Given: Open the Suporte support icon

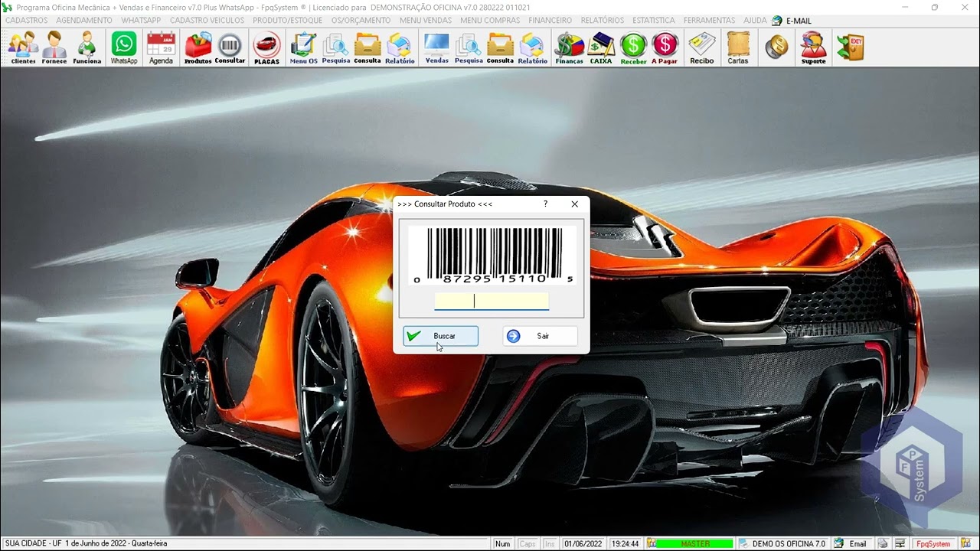Looking at the screenshot, I should click(813, 47).
